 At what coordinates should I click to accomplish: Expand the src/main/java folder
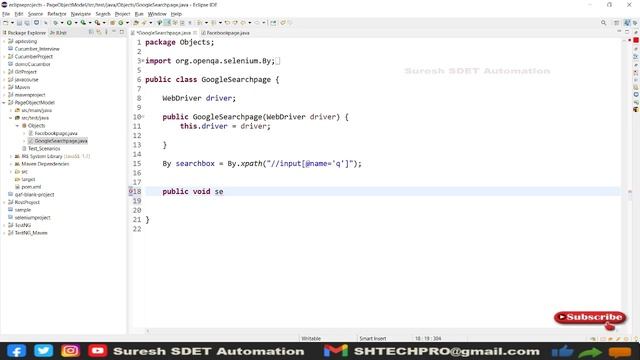pyautogui.click(x=11, y=110)
